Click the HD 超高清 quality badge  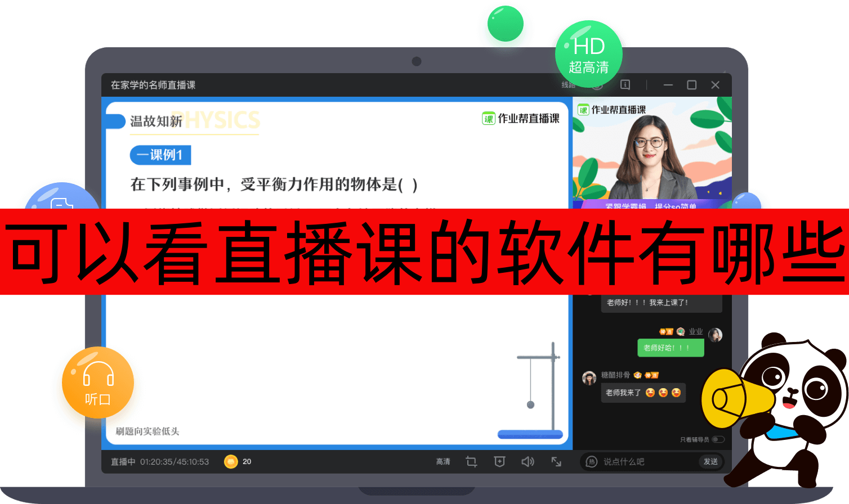click(589, 53)
